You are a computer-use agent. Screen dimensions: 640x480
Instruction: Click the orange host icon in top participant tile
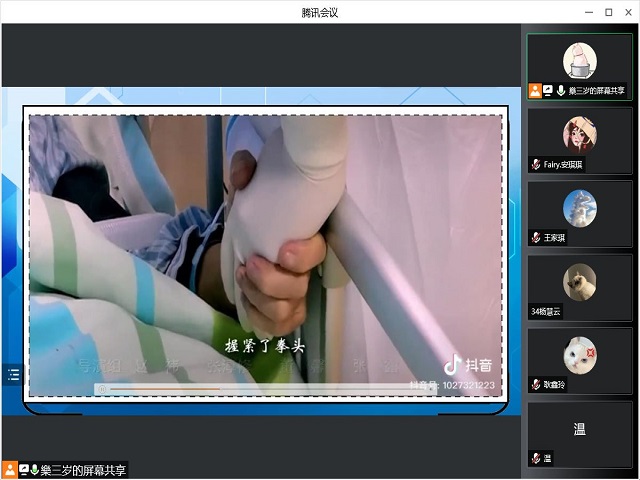[x=535, y=91]
